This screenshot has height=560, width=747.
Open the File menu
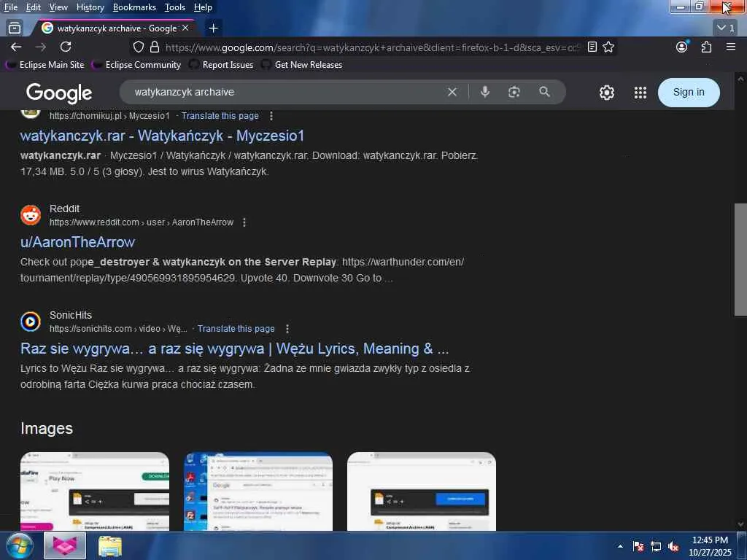click(x=10, y=7)
